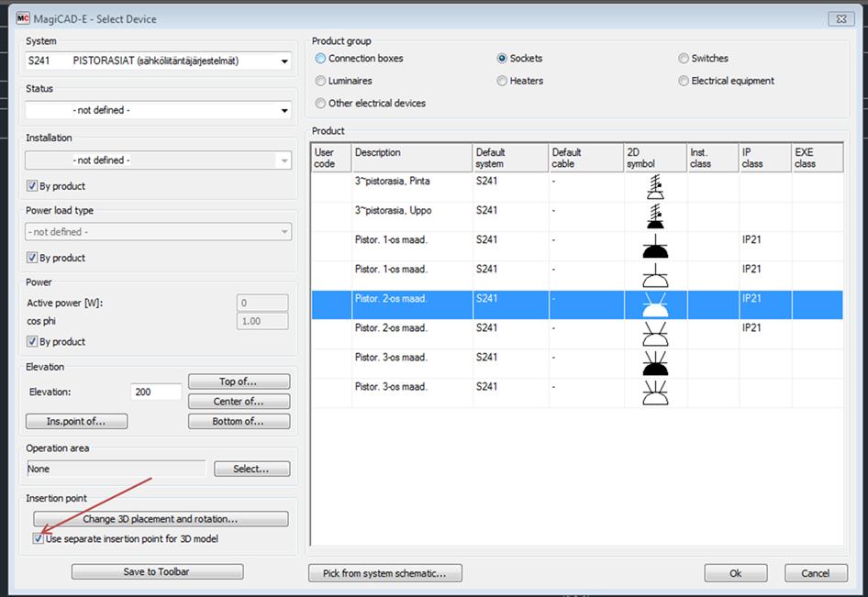Select Other electrical devices product group

320,103
